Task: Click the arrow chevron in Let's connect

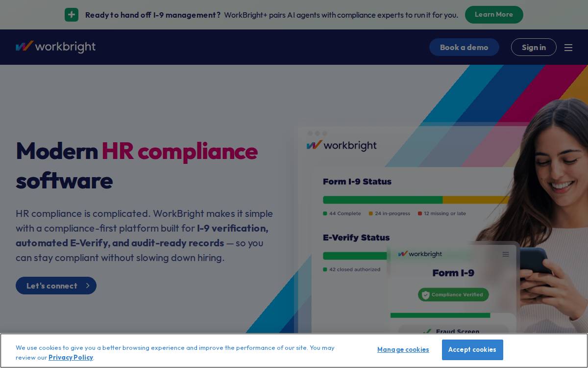Action: click(x=88, y=286)
